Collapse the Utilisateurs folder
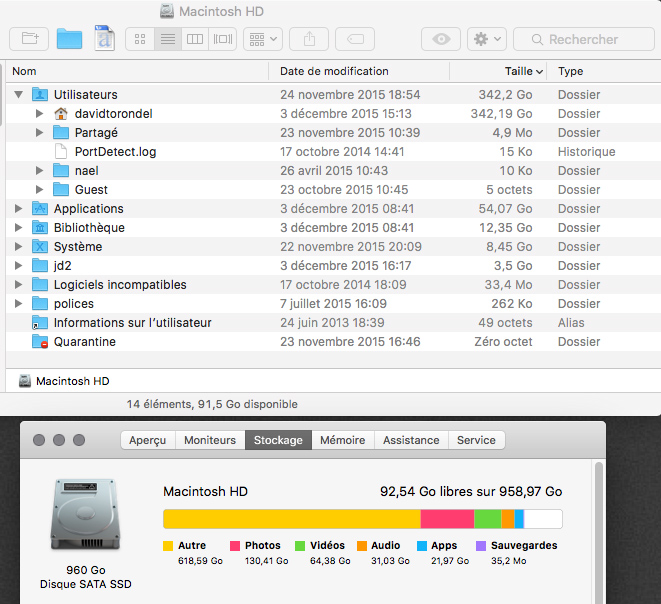 coord(19,94)
